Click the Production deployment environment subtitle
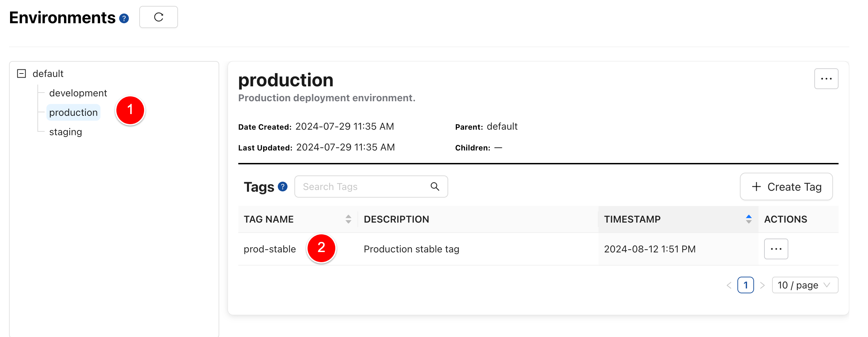The image size is (868, 337). 327,98
